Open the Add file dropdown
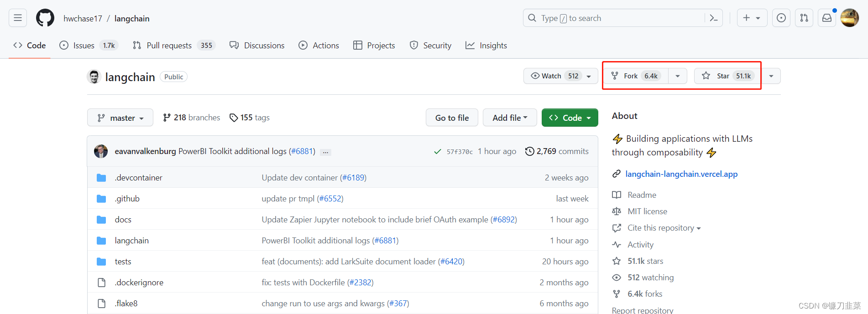 click(x=510, y=118)
